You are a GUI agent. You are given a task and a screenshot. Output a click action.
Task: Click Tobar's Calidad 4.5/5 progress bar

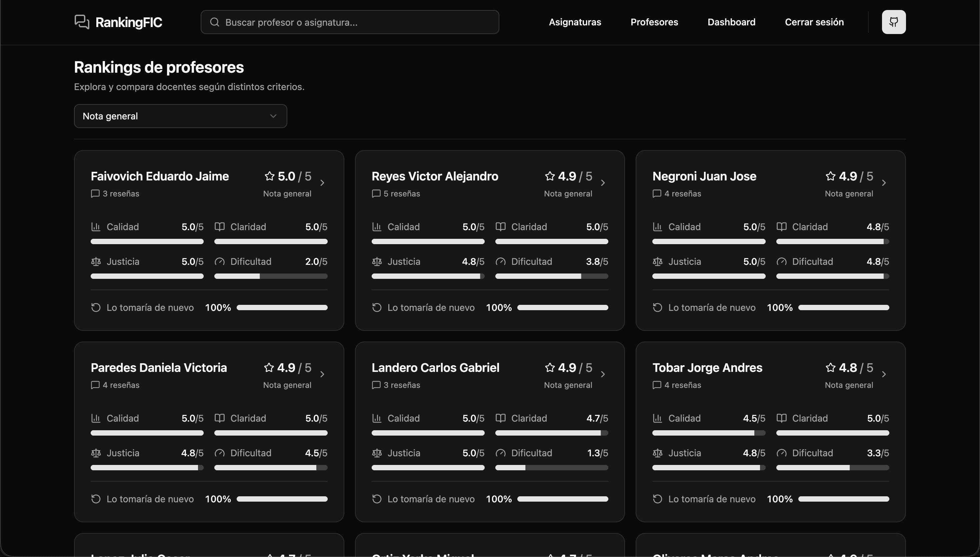[x=709, y=433]
